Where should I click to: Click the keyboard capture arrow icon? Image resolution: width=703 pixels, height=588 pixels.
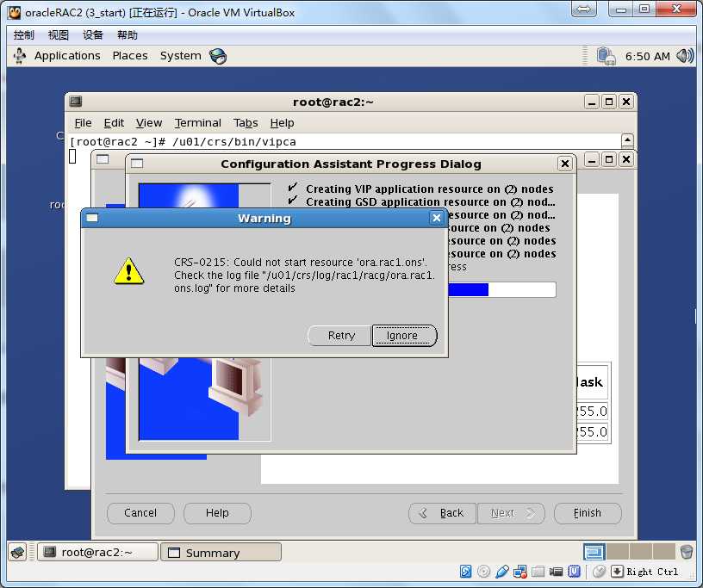pyautogui.click(x=618, y=572)
